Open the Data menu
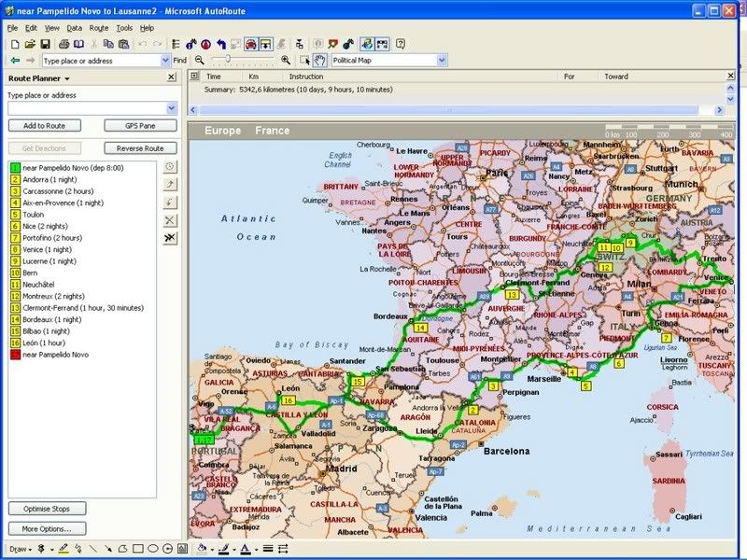Image resolution: width=747 pixels, height=560 pixels. 74,28
